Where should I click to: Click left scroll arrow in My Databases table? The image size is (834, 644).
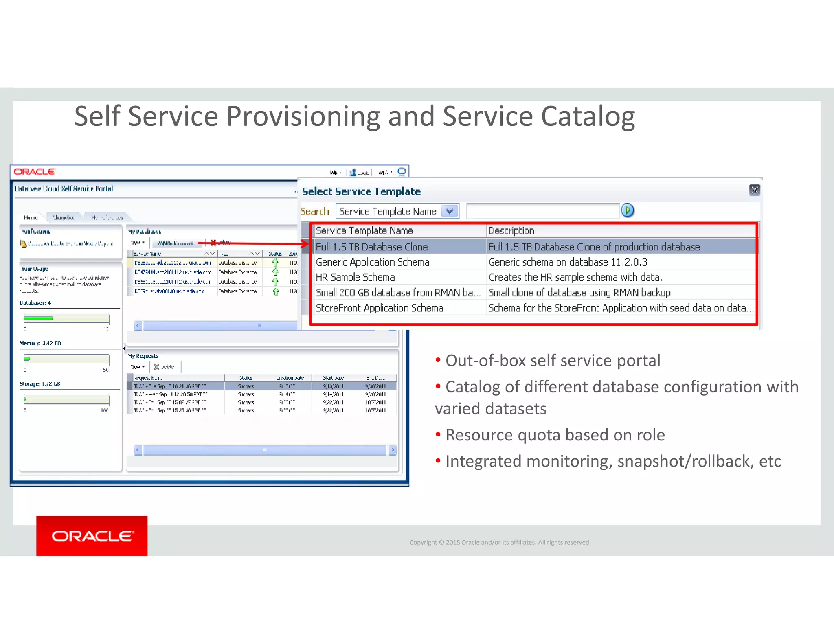[138, 325]
